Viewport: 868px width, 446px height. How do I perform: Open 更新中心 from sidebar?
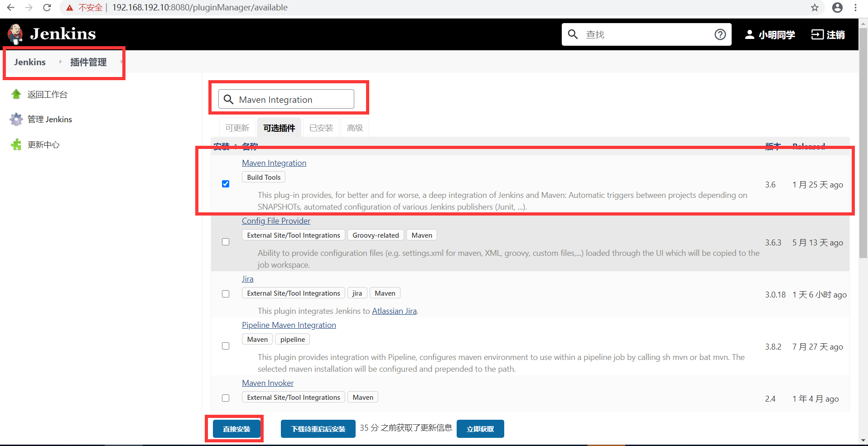click(43, 144)
